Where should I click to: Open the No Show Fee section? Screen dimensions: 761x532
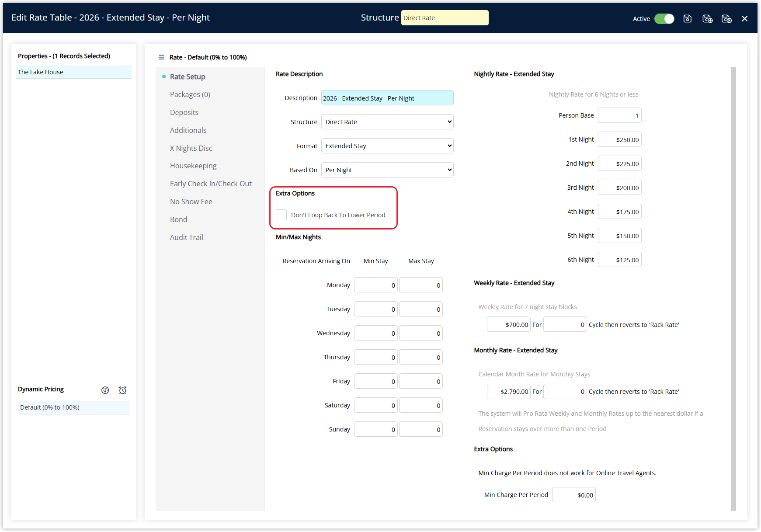[x=191, y=202]
